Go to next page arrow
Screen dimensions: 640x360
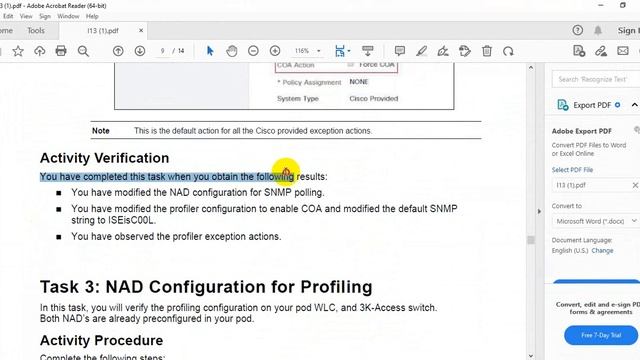coord(140,51)
